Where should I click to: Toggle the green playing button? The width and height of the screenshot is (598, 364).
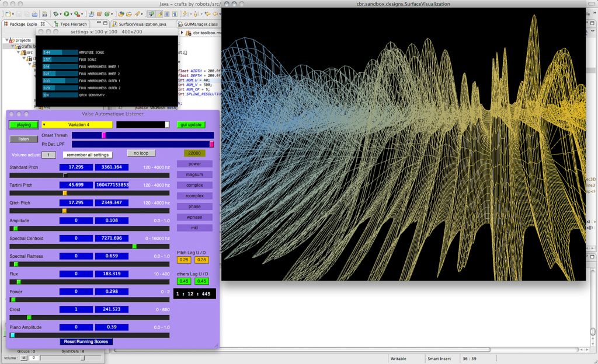[23, 124]
